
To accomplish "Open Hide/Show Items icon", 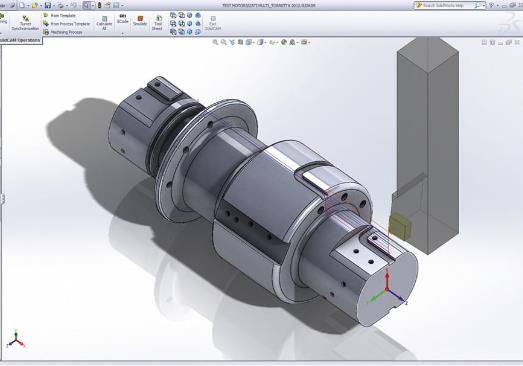I will (273, 42).
